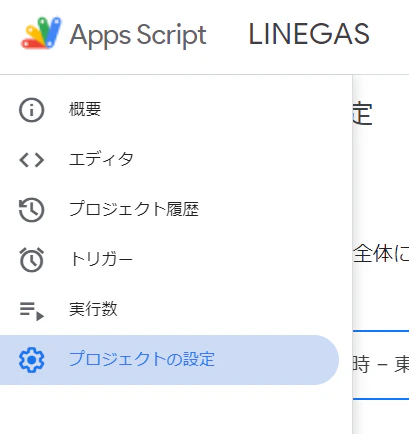Open the time zone dropdown showing 時 – 東
409x434 pixels.
pyautogui.click(x=381, y=365)
